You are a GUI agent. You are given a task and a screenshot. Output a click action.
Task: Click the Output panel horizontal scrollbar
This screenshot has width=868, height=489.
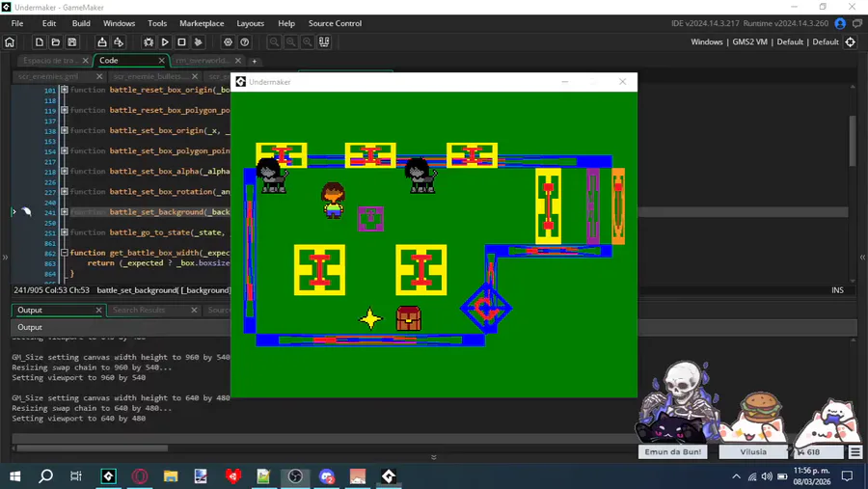click(92, 448)
